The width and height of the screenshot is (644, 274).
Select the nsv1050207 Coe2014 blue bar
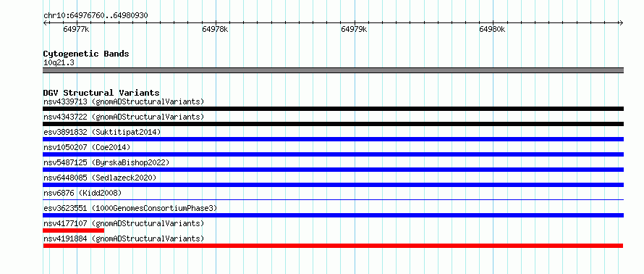pyautogui.click(x=333, y=154)
